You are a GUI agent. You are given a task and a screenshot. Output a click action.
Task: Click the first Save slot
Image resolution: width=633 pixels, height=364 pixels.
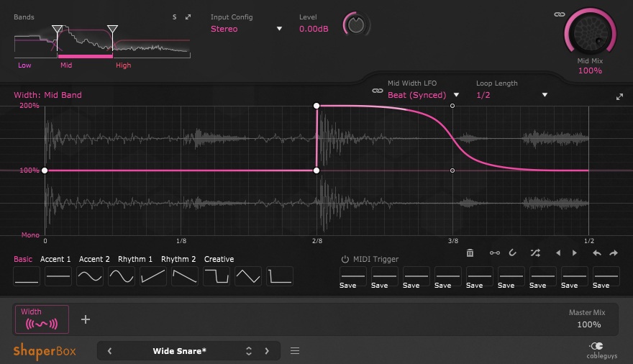tap(353, 278)
